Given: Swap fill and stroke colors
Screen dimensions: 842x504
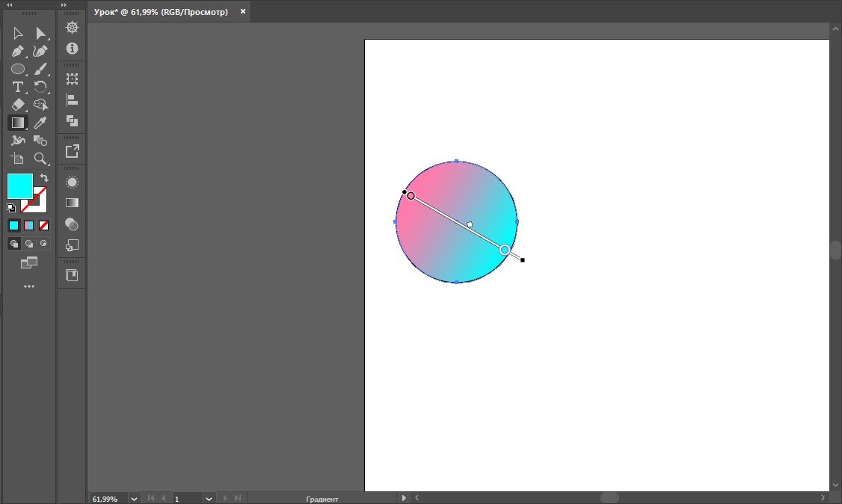Looking at the screenshot, I should (x=44, y=178).
